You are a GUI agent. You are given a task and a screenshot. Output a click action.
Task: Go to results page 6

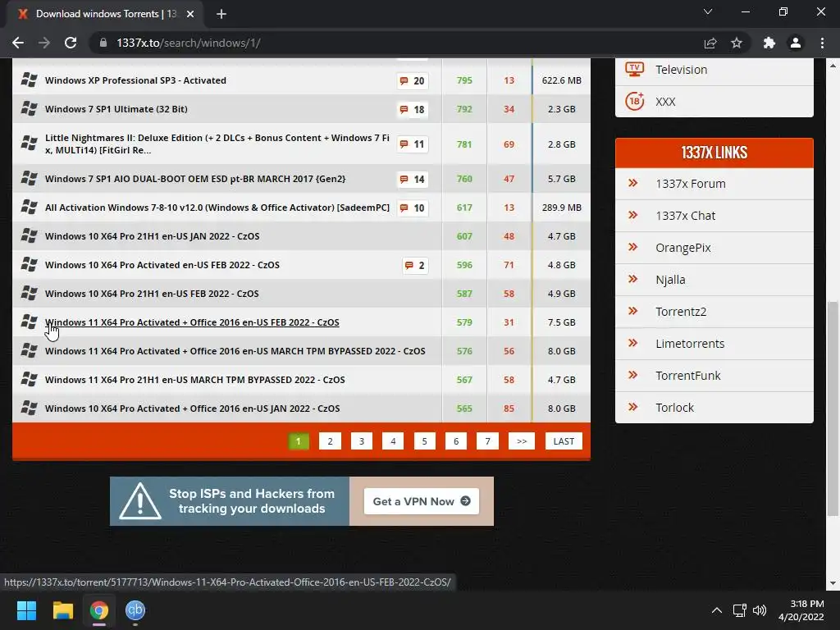pos(456,441)
